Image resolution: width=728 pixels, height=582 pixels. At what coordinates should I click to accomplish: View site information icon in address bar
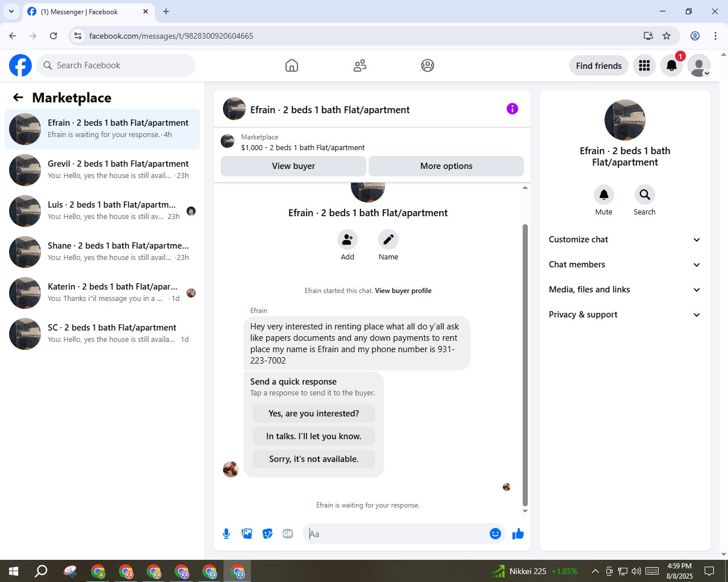point(78,36)
